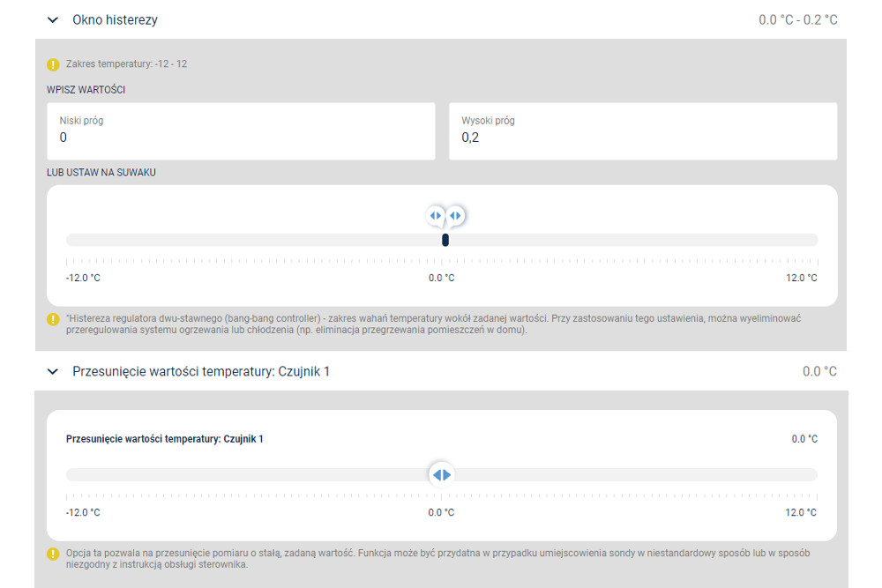Click the offset slider track near -12.0 °C
The width and height of the screenshot is (882, 588).
click(x=78, y=474)
